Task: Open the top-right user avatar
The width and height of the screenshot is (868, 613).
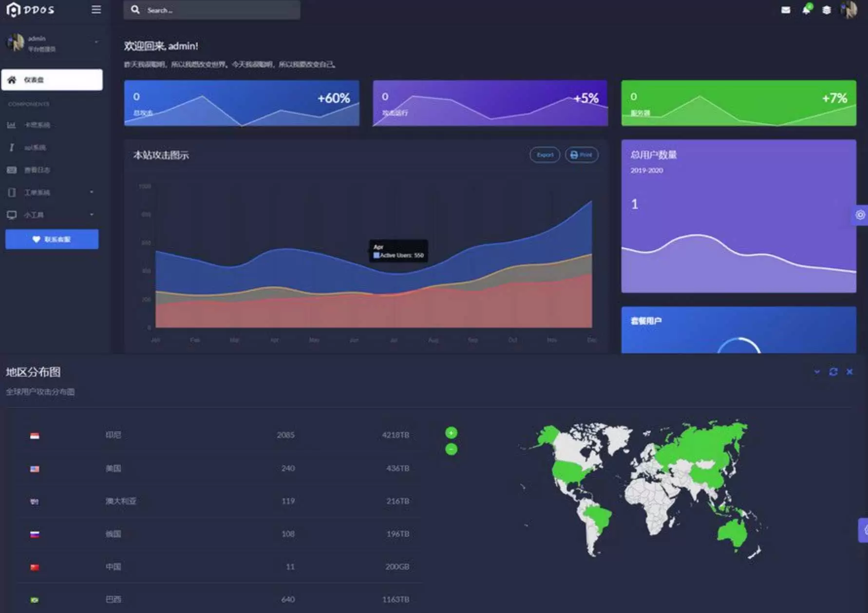Action: [x=849, y=10]
